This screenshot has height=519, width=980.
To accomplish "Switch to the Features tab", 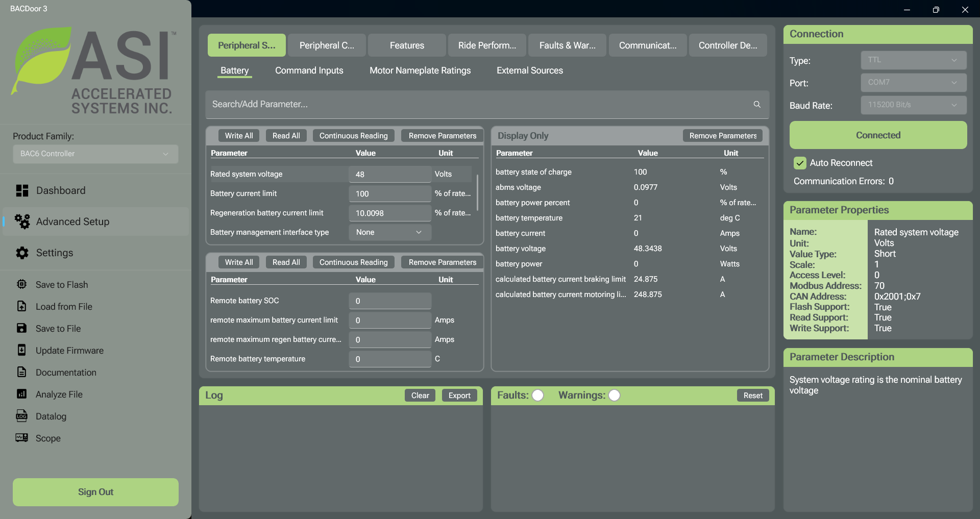I will click(407, 45).
